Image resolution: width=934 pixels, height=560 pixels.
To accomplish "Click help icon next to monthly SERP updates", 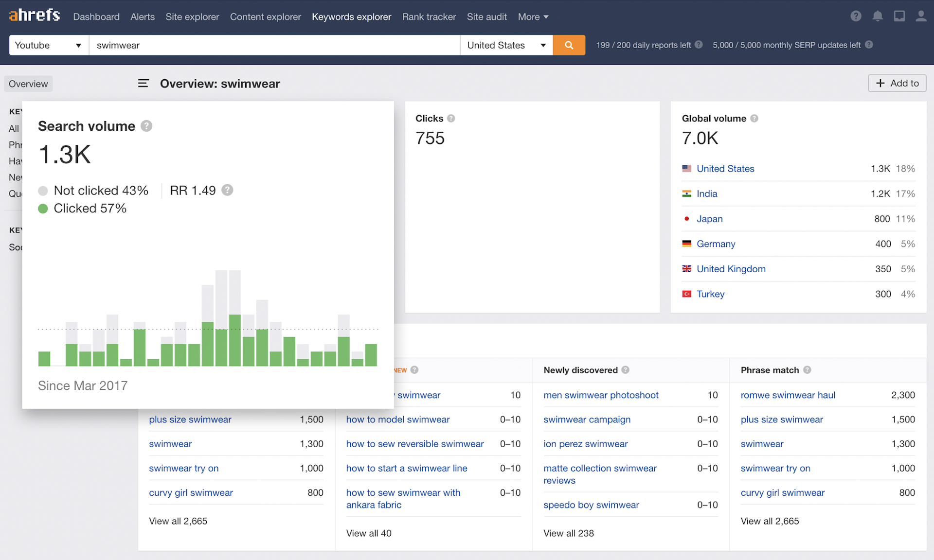I will [x=869, y=45].
